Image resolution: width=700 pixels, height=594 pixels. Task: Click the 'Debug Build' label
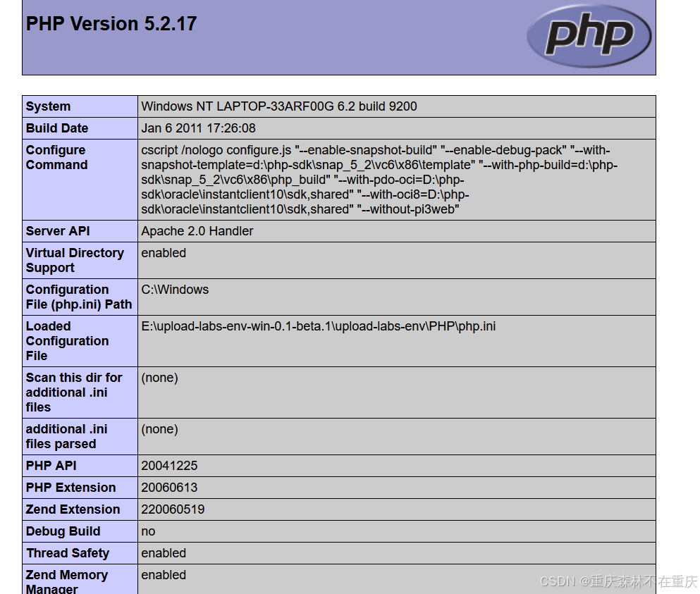63,531
